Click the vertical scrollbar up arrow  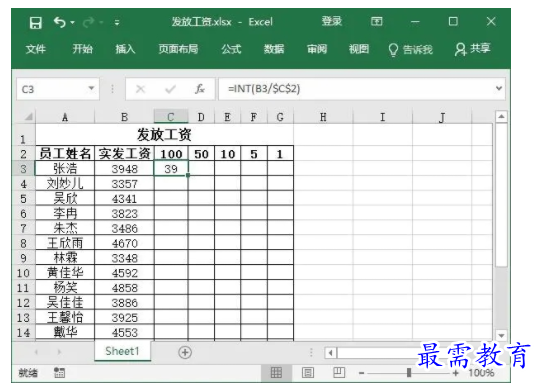(501, 116)
